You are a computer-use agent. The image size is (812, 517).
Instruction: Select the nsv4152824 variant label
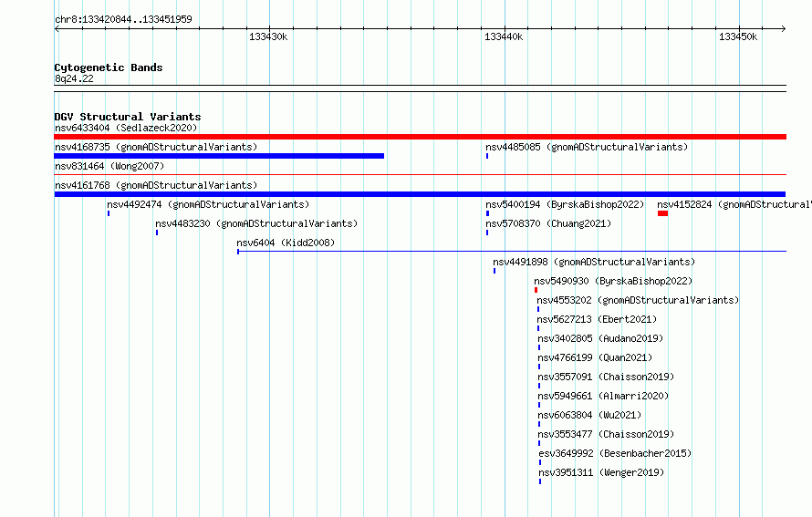coord(734,204)
